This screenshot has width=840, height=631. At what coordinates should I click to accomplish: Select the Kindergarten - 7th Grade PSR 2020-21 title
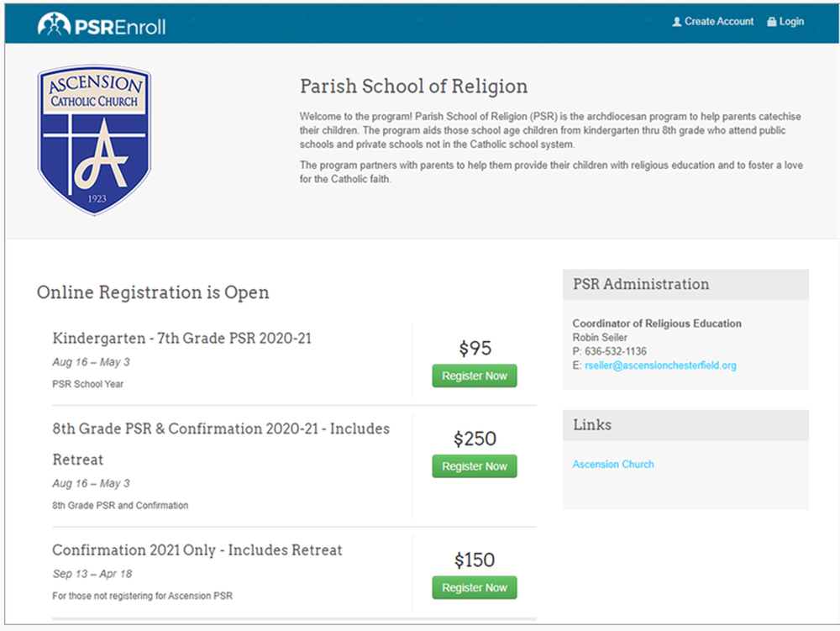(182, 338)
